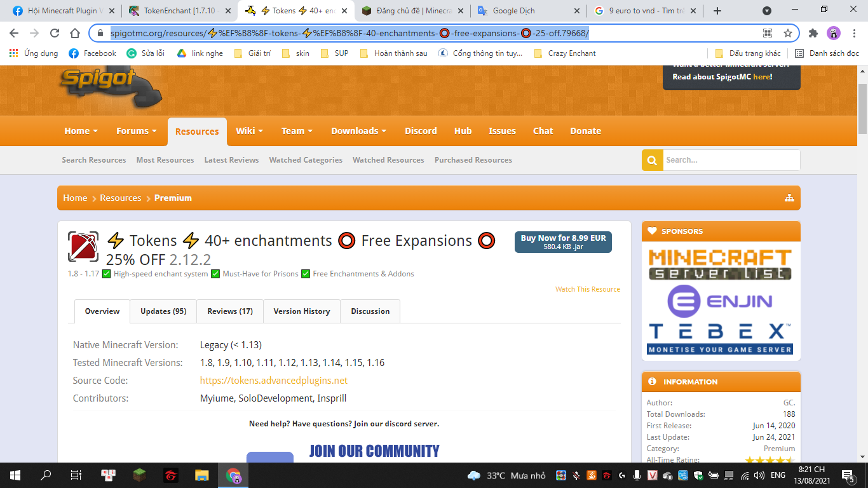Open the Most Resources link
Image resolution: width=868 pixels, height=488 pixels.
tap(165, 160)
